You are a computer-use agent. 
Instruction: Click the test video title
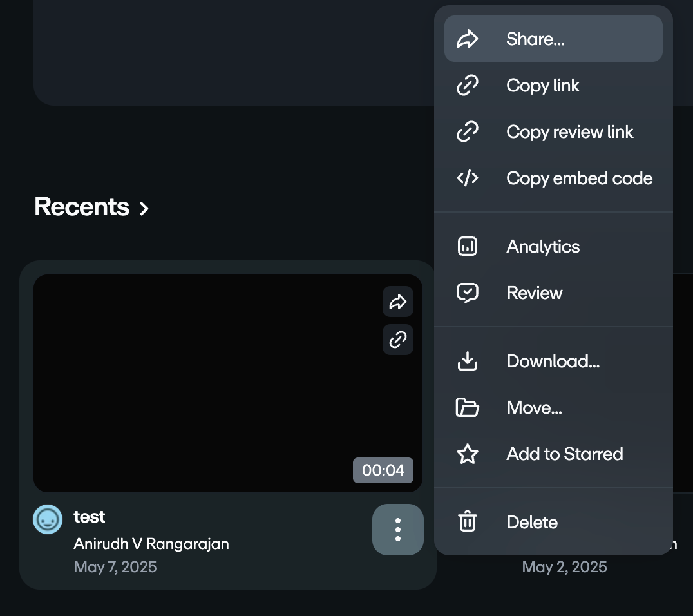click(x=90, y=517)
